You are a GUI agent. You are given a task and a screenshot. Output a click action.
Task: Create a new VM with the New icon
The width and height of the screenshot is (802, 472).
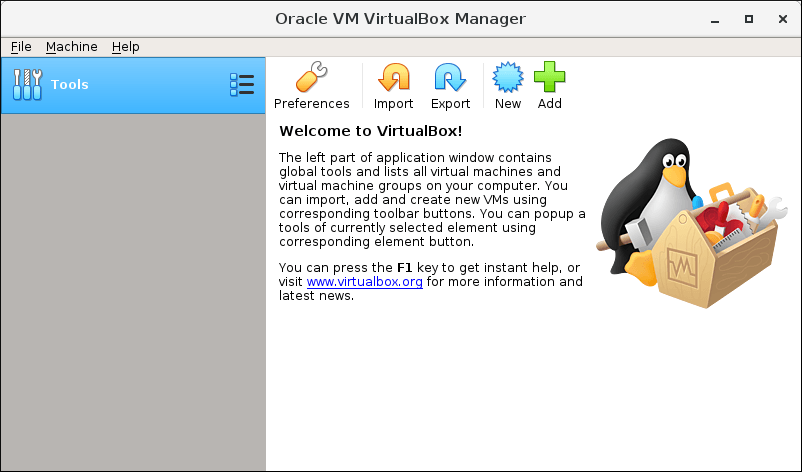click(x=508, y=77)
